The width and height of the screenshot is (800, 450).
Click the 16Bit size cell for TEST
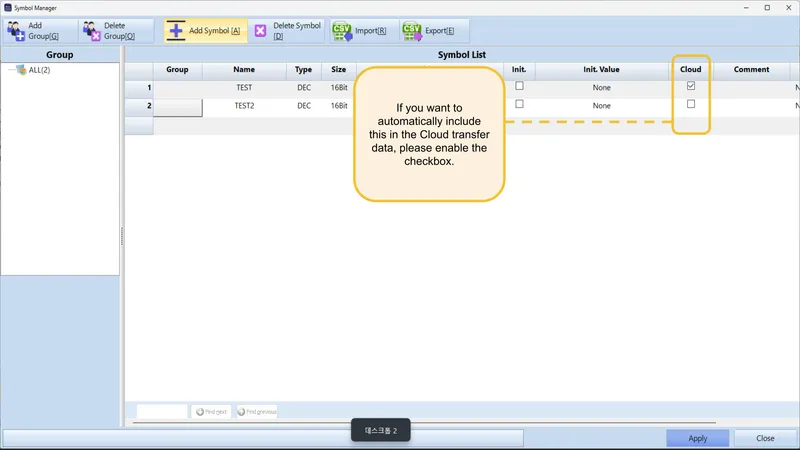(x=339, y=88)
